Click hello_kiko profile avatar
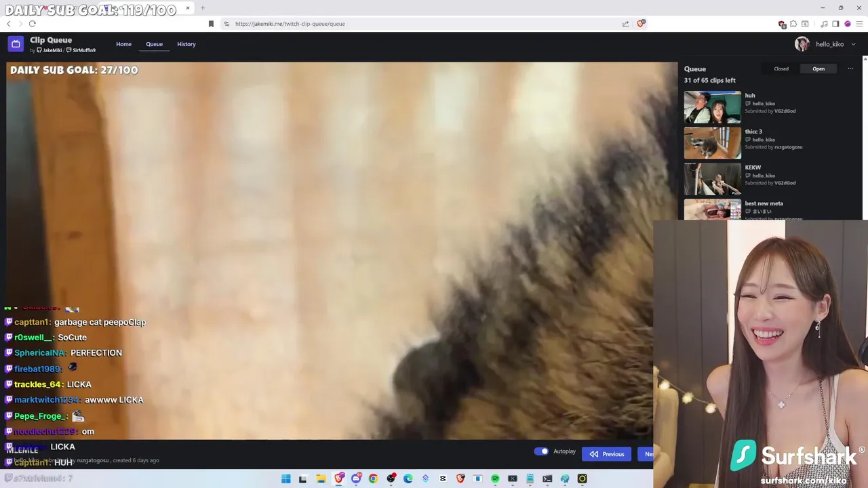 pyautogui.click(x=802, y=44)
